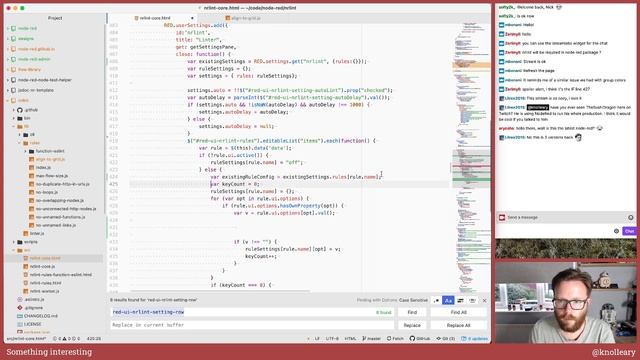Click the UTF-8 encoding status item
The width and height of the screenshot is (640, 360).
(x=332, y=339)
